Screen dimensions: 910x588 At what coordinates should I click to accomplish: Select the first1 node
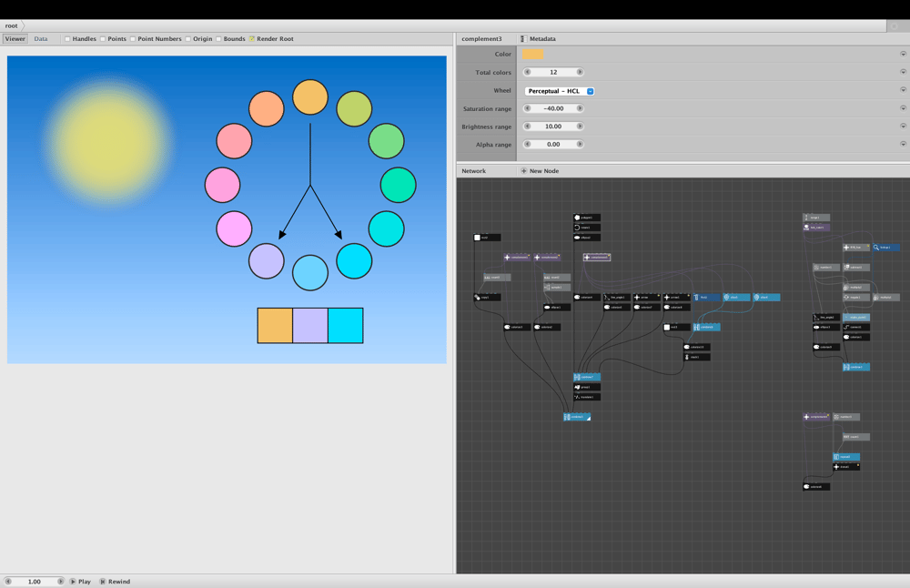pos(707,298)
